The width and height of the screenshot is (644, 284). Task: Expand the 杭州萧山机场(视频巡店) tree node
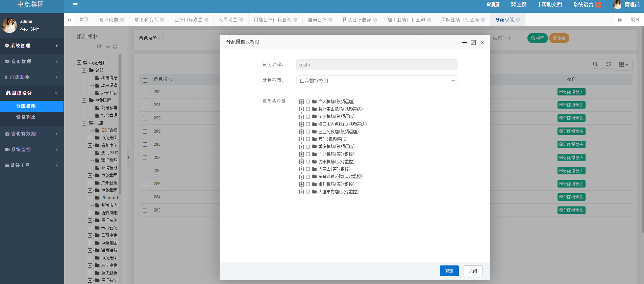pyautogui.click(x=301, y=109)
